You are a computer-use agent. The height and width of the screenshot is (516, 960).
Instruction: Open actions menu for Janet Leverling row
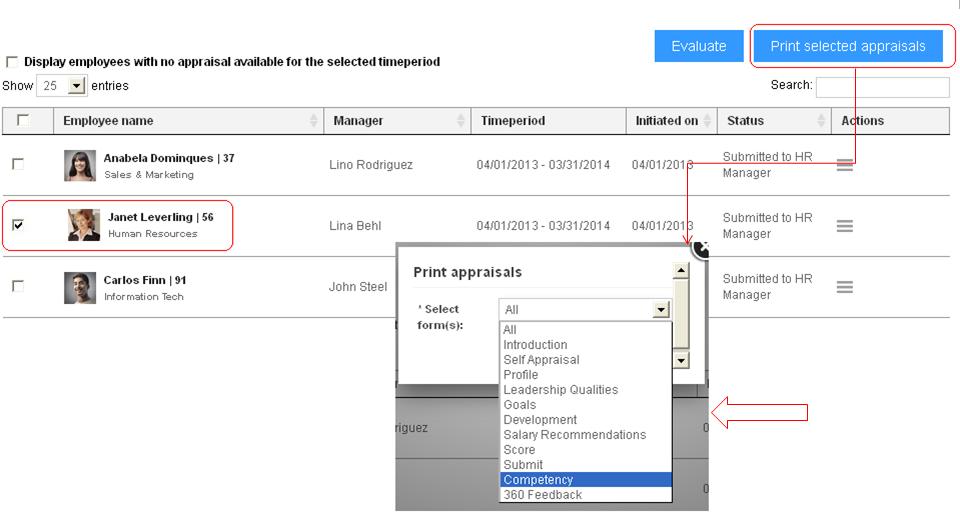[x=845, y=226]
